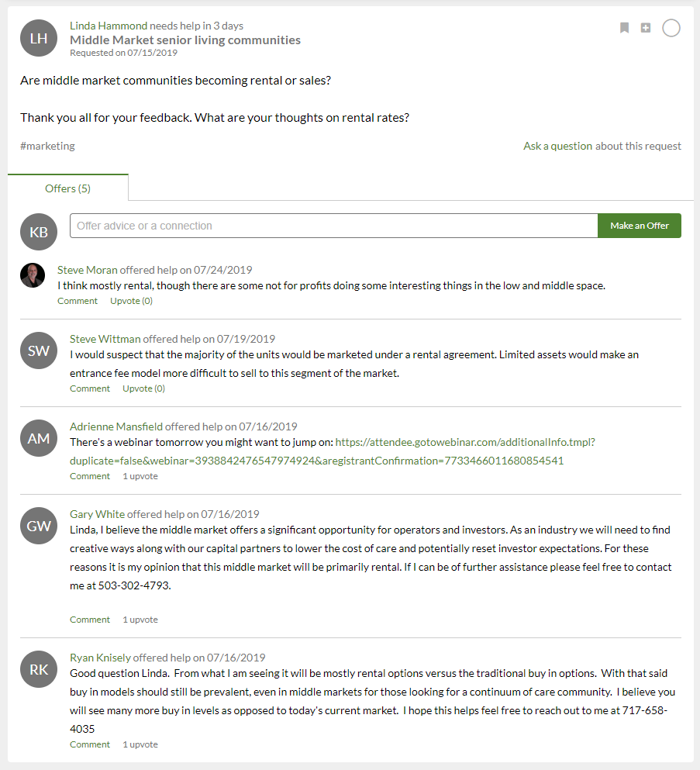
Task: Upvote Steve Wittman's offer
Action: click(144, 388)
